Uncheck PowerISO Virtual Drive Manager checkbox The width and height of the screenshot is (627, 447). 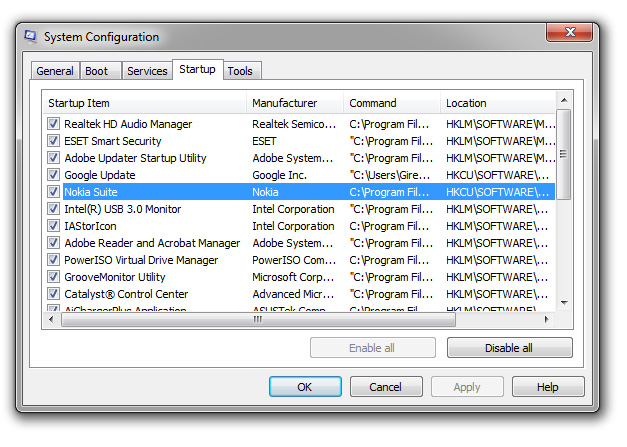click(54, 259)
